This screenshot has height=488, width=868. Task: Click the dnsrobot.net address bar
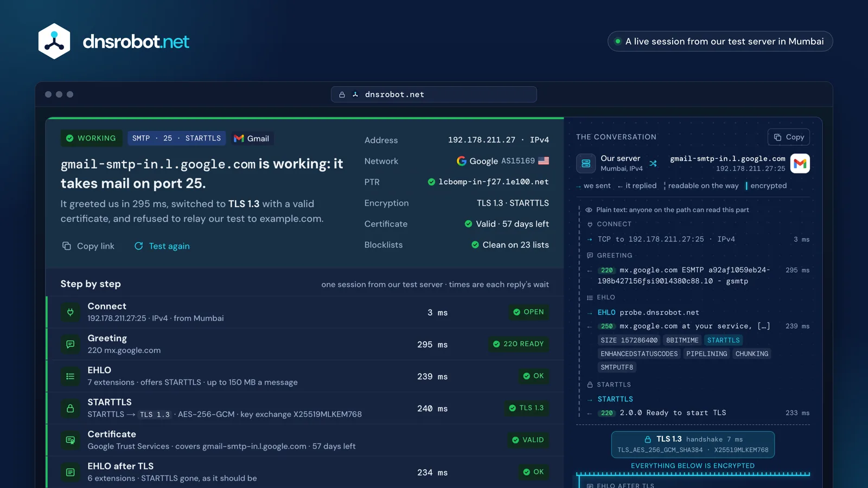[434, 94]
